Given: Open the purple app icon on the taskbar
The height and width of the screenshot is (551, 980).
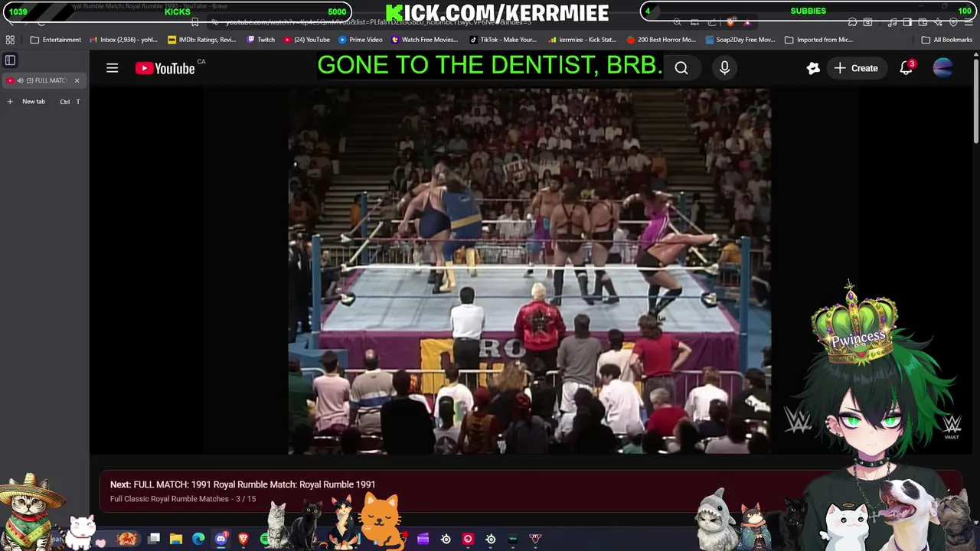Looking at the screenshot, I should click(423, 539).
